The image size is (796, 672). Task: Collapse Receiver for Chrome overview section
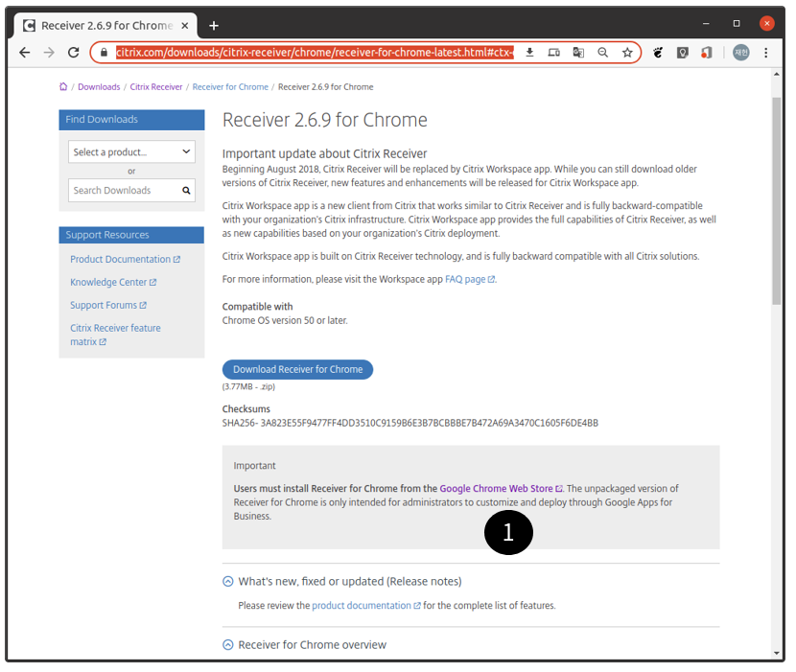click(228, 644)
